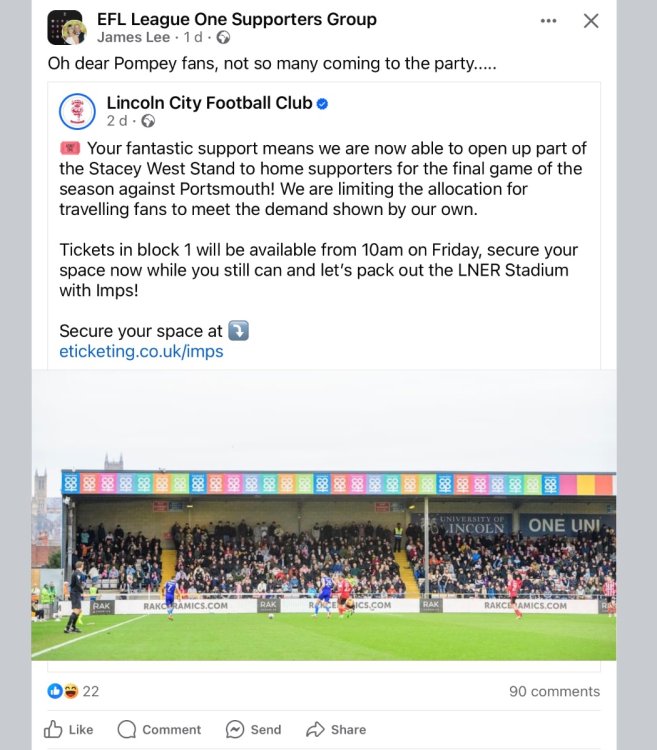This screenshot has height=750, width=657.
Task: Click the Comment button
Action: [159, 729]
